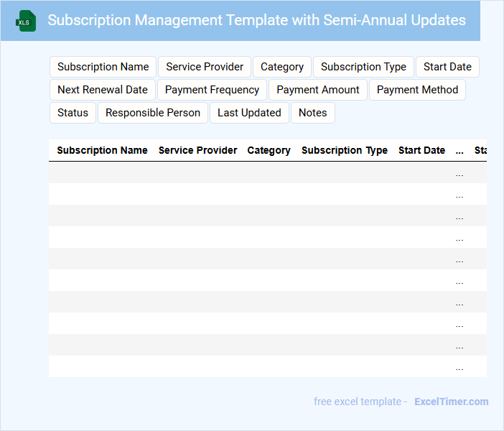The height and width of the screenshot is (431, 504).
Task: Click the Subscription Name column header
Action: coord(102,150)
